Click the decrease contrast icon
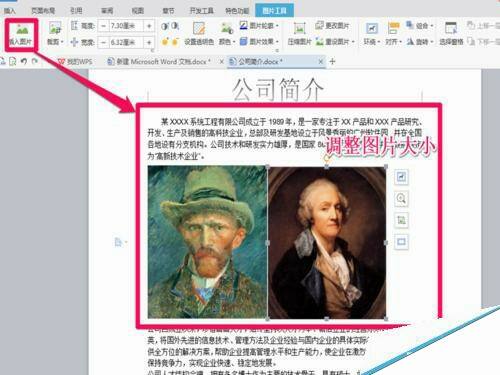Image resolution: width=500 pixels, height=375 pixels. pos(175,26)
